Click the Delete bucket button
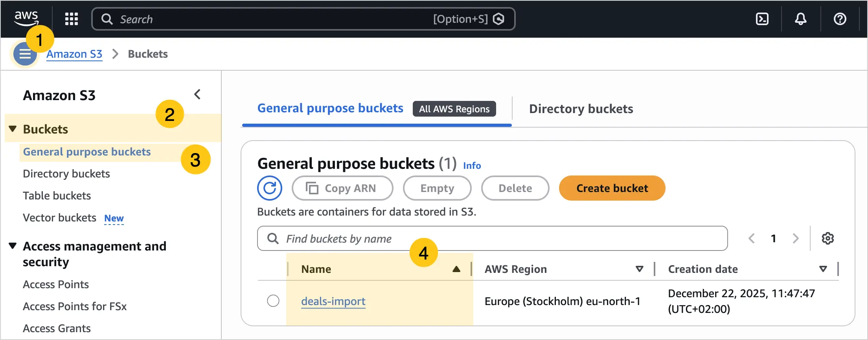Image resolution: width=868 pixels, height=340 pixels. [515, 188]
